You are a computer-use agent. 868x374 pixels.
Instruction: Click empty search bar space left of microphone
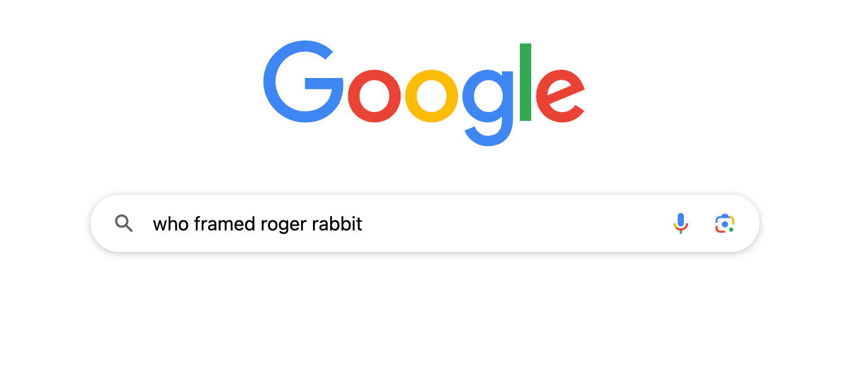point(537,224)
